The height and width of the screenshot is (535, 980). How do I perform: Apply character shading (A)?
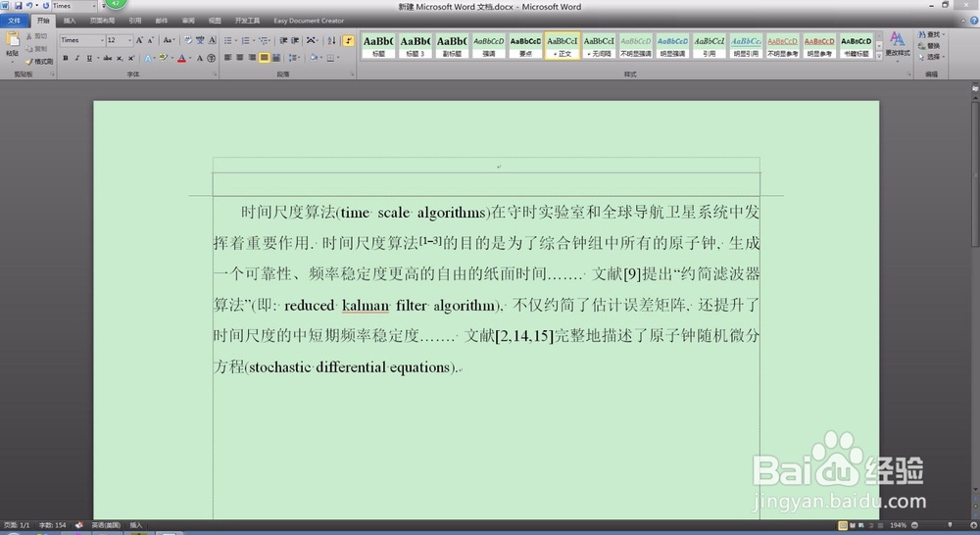point(199,58)
